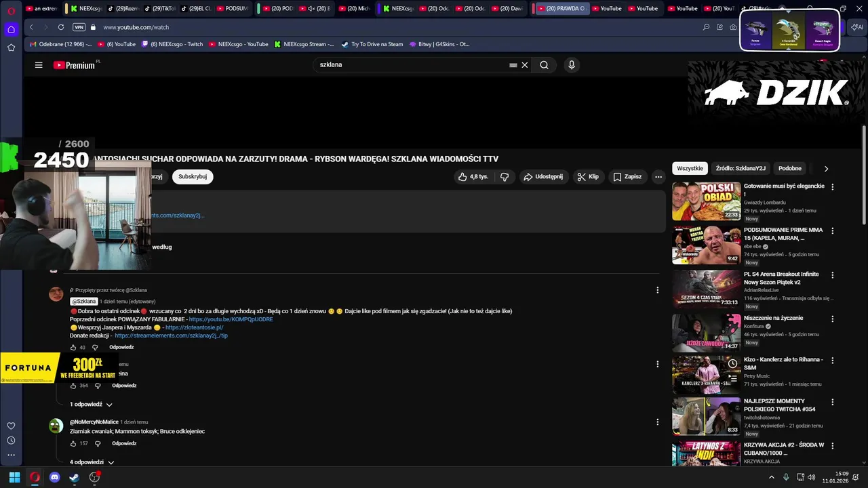Dislike the pinned Szklana comment

pos(95,347)
